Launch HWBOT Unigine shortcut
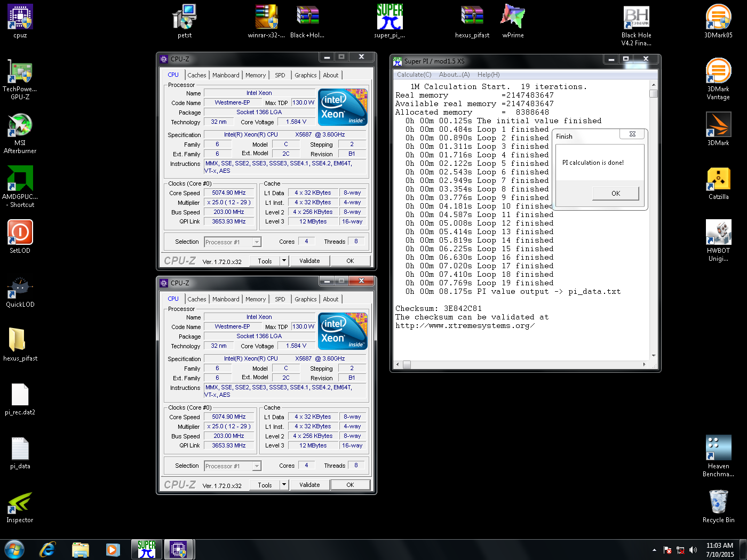The height and width of the screenshot is (560, 747). 718,241
